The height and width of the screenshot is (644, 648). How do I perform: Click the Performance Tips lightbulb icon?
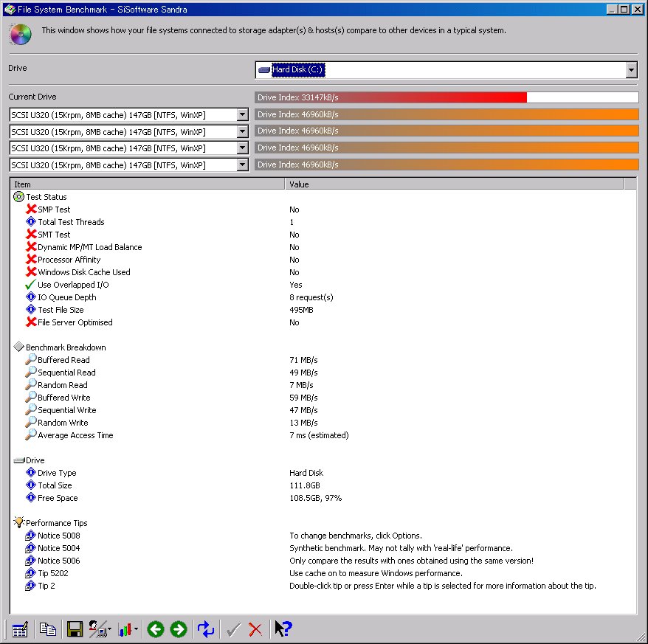pyautogui.click(x=18, y=522)
